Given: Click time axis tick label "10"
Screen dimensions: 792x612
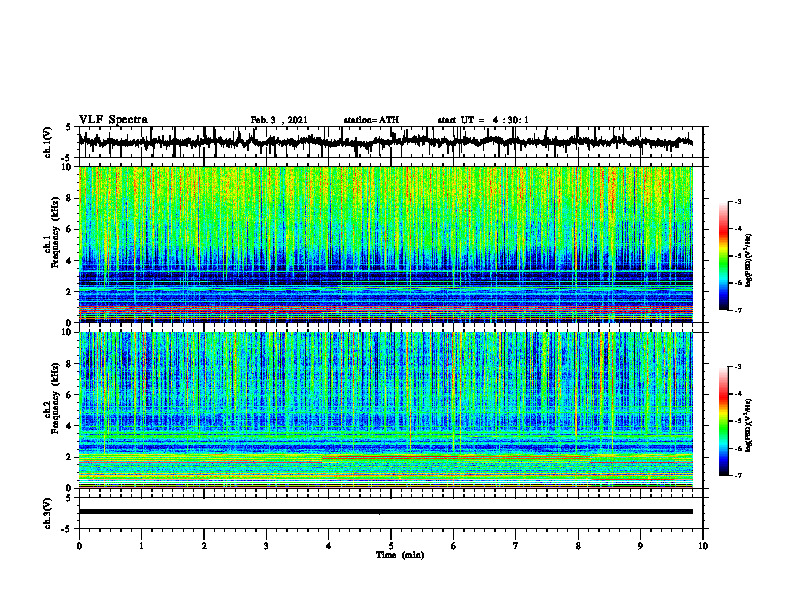Looking at the screenshot, I should [703, 546].
